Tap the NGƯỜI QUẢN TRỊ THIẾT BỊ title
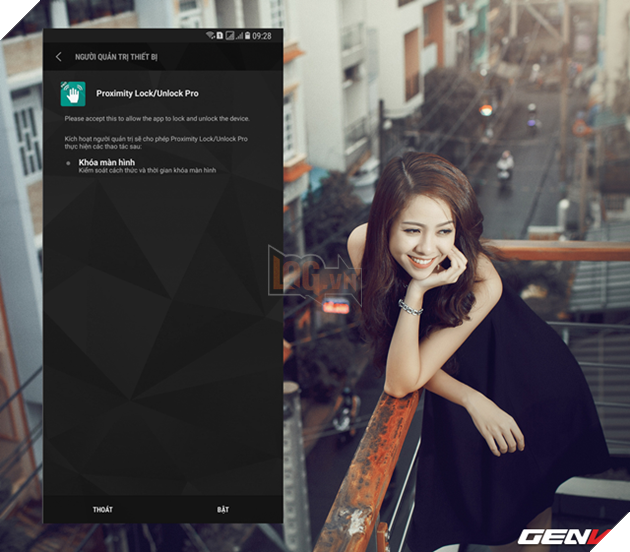The height and width of the screenshot is (552, 630). [116, 57]
